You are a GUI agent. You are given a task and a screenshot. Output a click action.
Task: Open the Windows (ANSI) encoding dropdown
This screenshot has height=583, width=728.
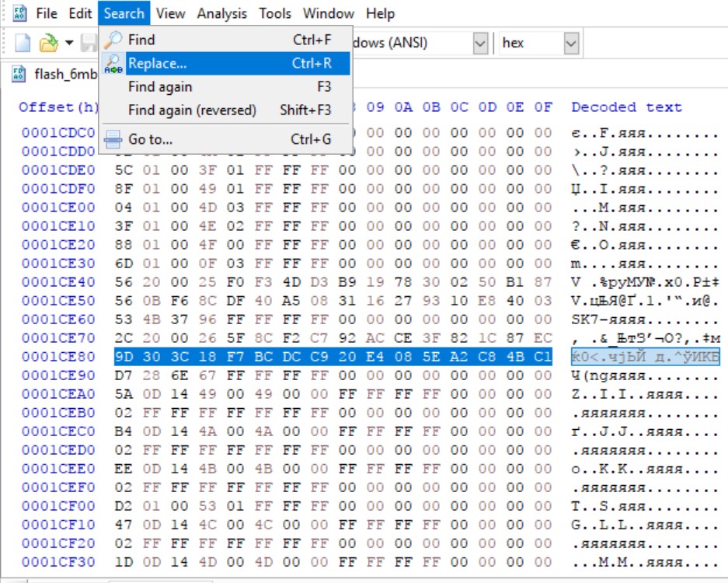pos(480,43)
